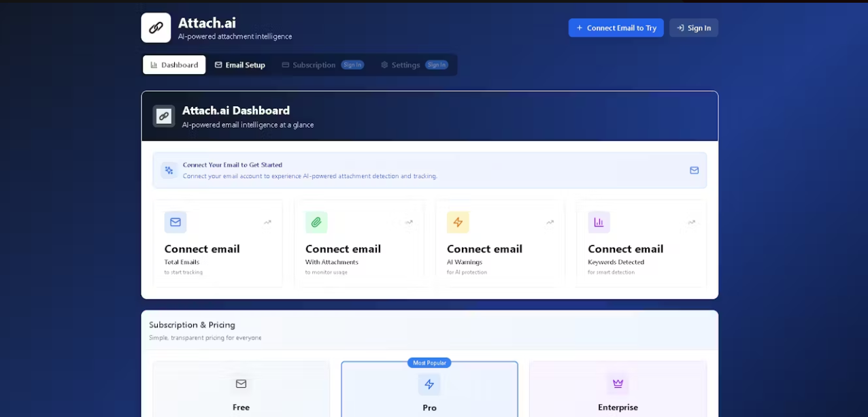Click the Connect Your Email to Get Started banner
The height and width of the screenshot is (417, 868).
coord(429,170)
